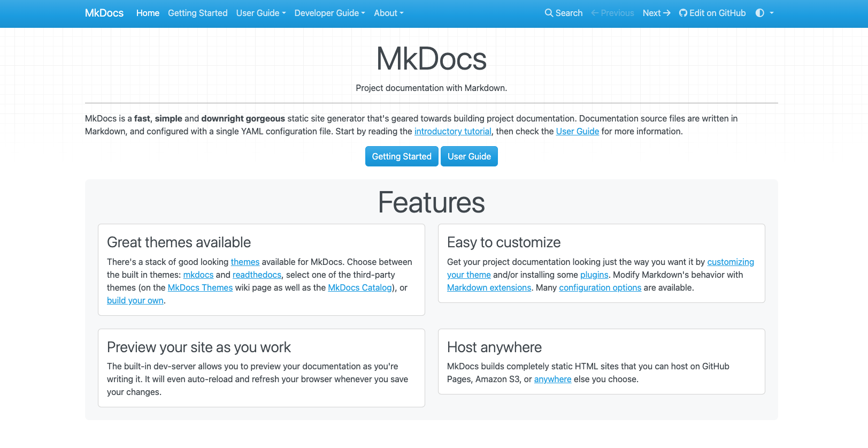Click the MkDocs brand logo text
This screenshot has height=448, width=868.
(x=104, y=13)
